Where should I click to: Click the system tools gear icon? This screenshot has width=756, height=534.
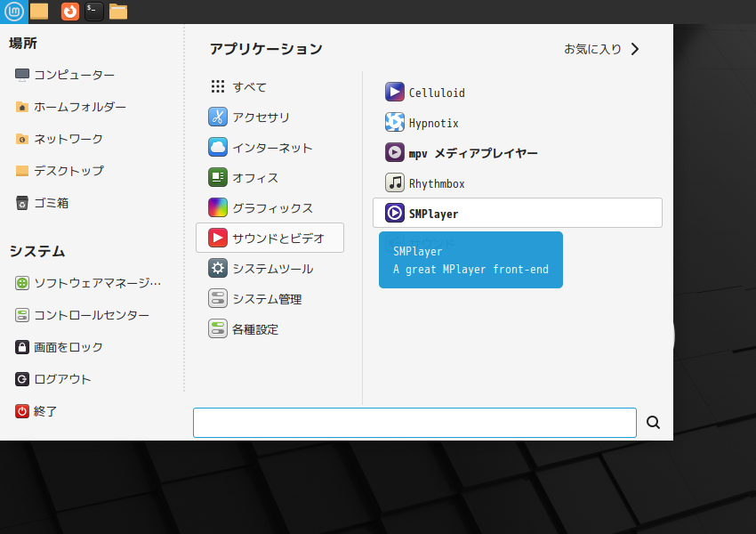217,268
